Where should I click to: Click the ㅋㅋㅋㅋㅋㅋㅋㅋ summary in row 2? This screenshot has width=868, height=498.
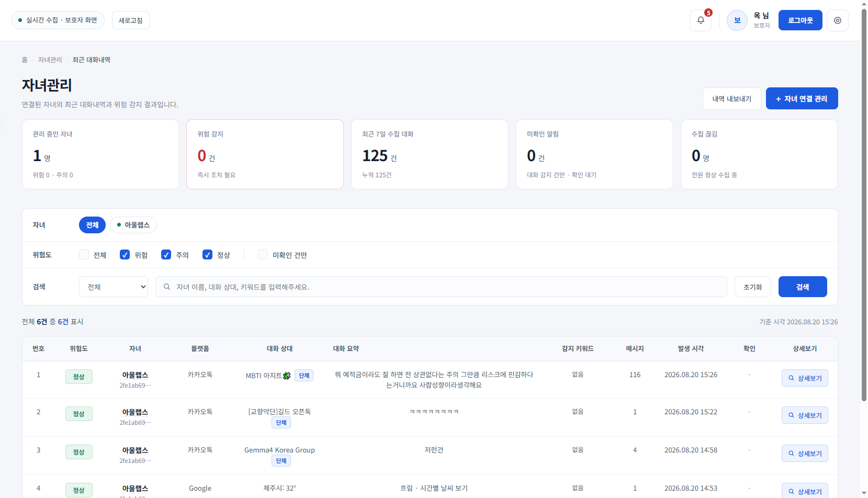(434, 412)
